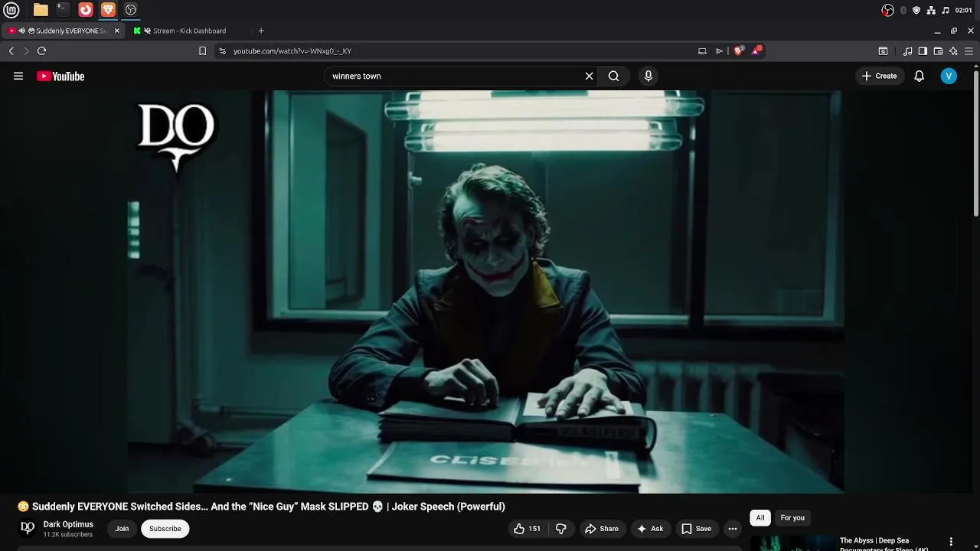Go forward in browser history
Screen dimensions: 980x551
click(26, 51)
